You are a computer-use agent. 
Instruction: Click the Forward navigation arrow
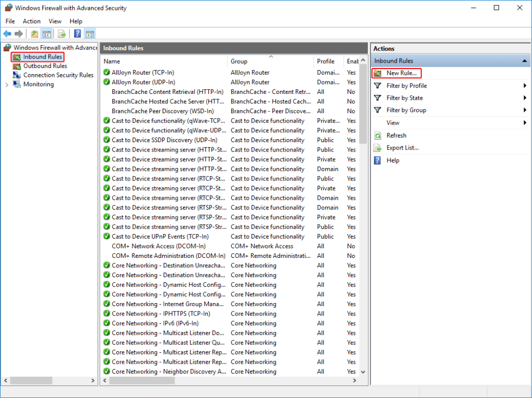(x=19, y=33)
